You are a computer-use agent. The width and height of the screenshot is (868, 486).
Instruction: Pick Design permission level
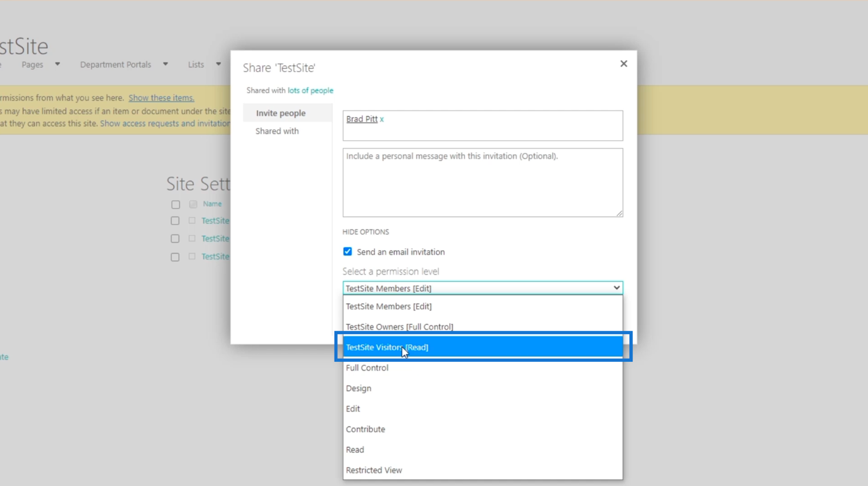point(482,388)
